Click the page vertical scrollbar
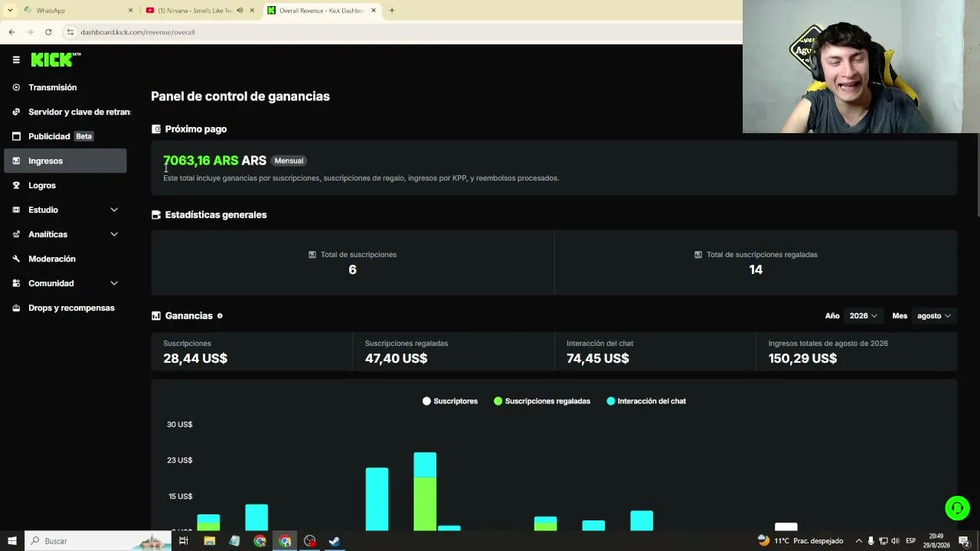The height and width of the screenshot is (551, 980). click(977, 176)
